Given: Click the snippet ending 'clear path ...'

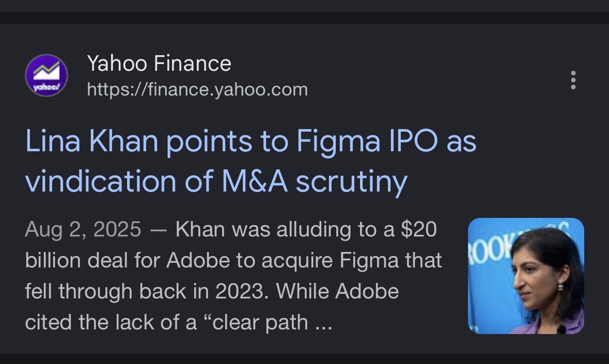Looking at the screenshot, I should pos(179,322).
